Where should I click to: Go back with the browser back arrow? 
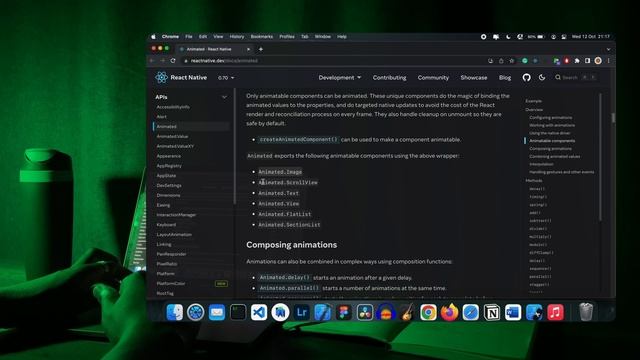point(152,60)
